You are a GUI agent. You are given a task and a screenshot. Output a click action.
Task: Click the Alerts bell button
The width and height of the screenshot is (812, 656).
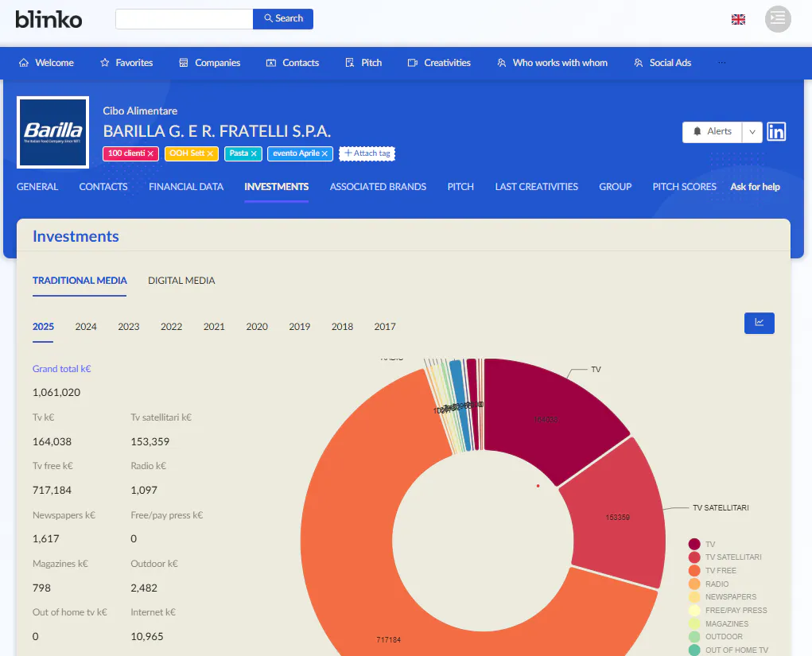[x=712, y=131]
